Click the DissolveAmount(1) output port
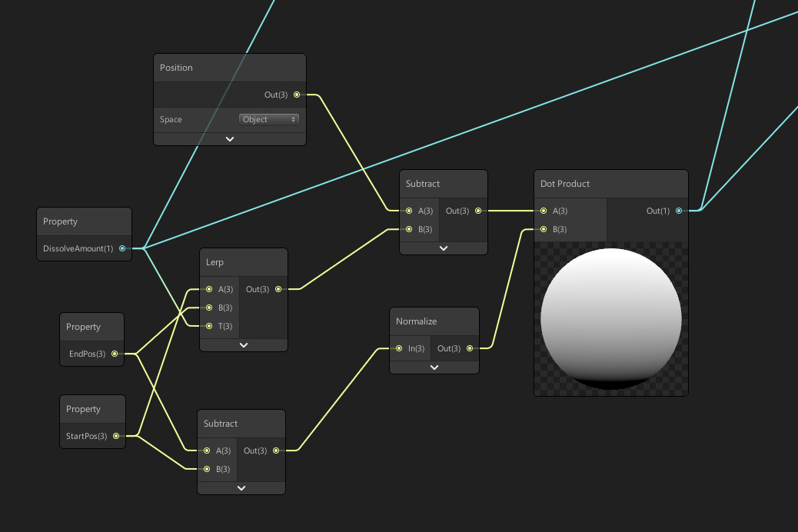The height and width of the screenshot is (532, 798). (122, 248)
